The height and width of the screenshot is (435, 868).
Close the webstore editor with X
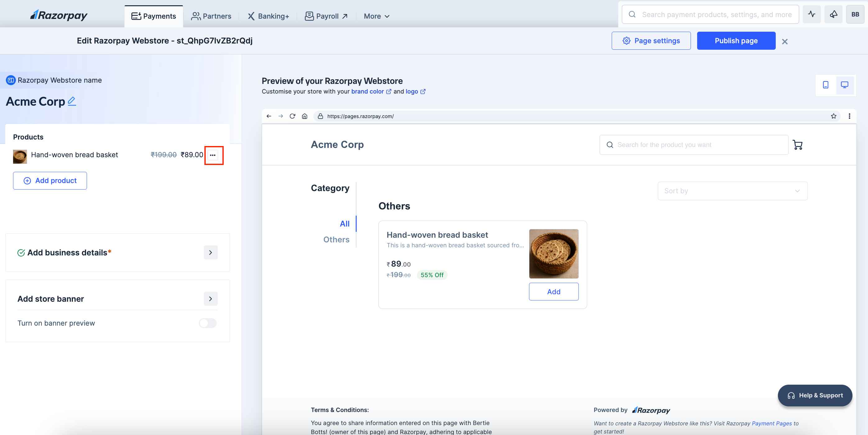784,41
